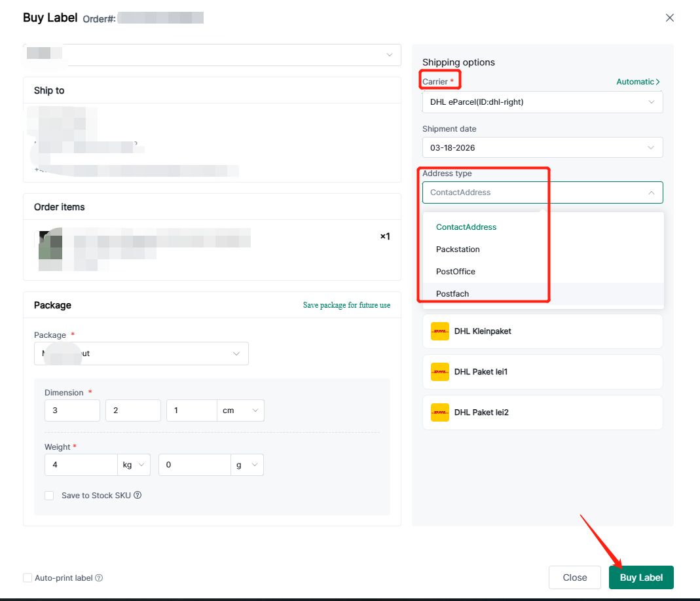The height and width of the screenshot is (601, 700).
Task: Click the DHL Paket lei1 logo icon
Action: click(x=440, y=372)
